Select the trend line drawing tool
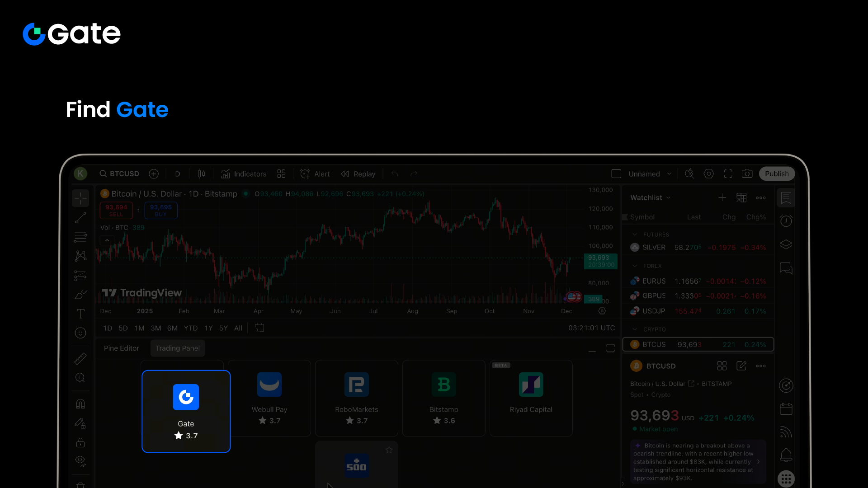868x488 pixels. tap(80, 218)
